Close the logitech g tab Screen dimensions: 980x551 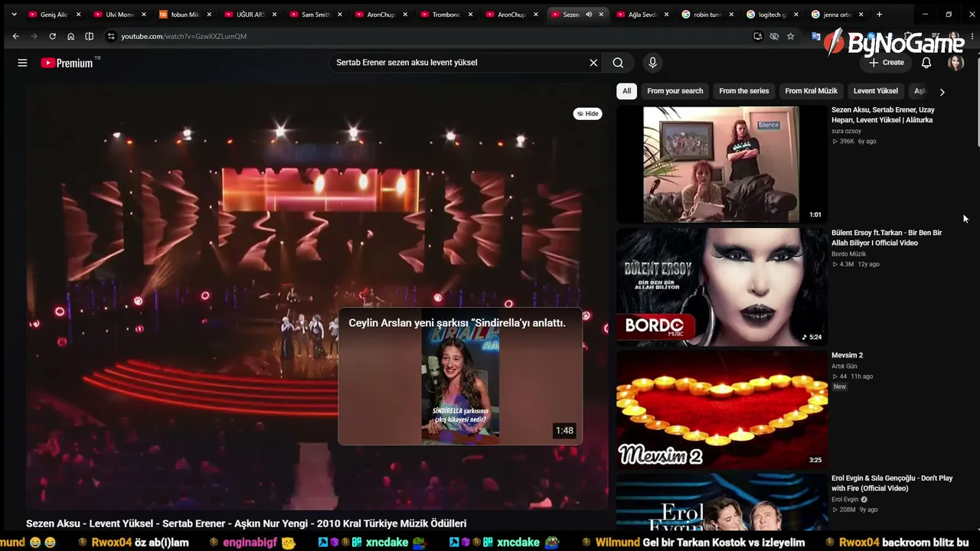797,15
